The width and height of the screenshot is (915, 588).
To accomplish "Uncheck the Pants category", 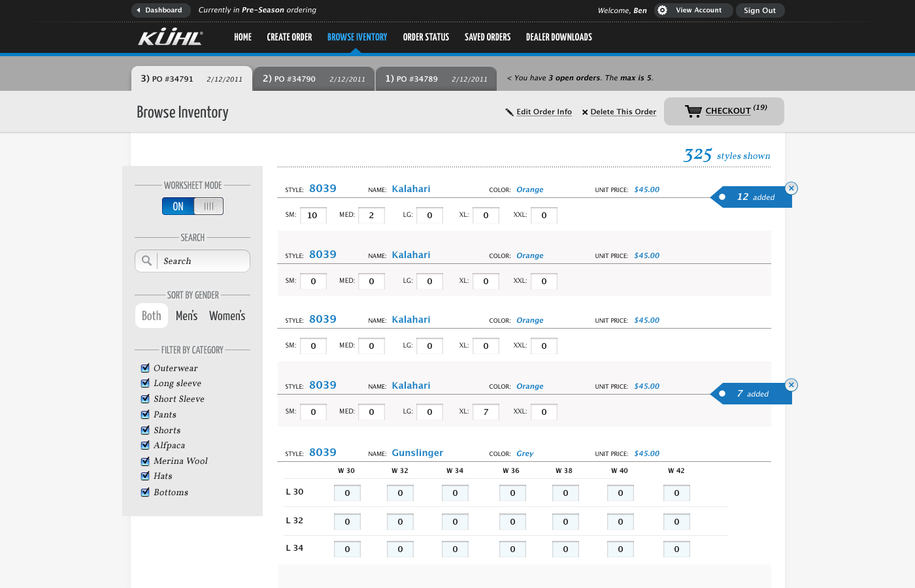I will (x=145, y=414).
